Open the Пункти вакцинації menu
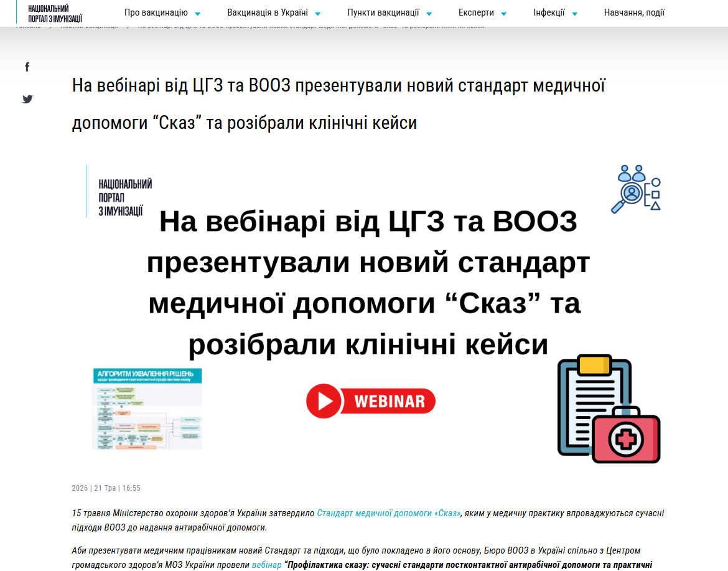 tap(383, 12)
